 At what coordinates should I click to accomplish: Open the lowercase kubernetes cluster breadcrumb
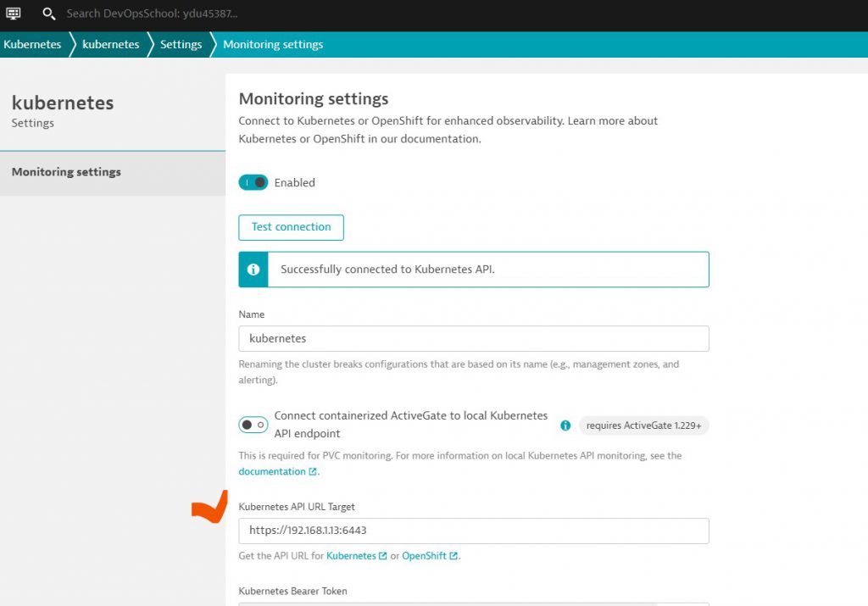pos(110,44)
